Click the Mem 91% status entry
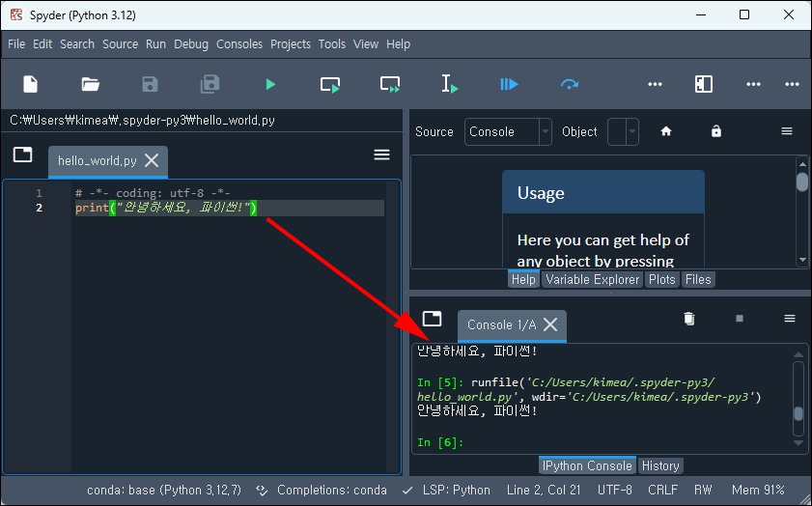 coord(758,490)
